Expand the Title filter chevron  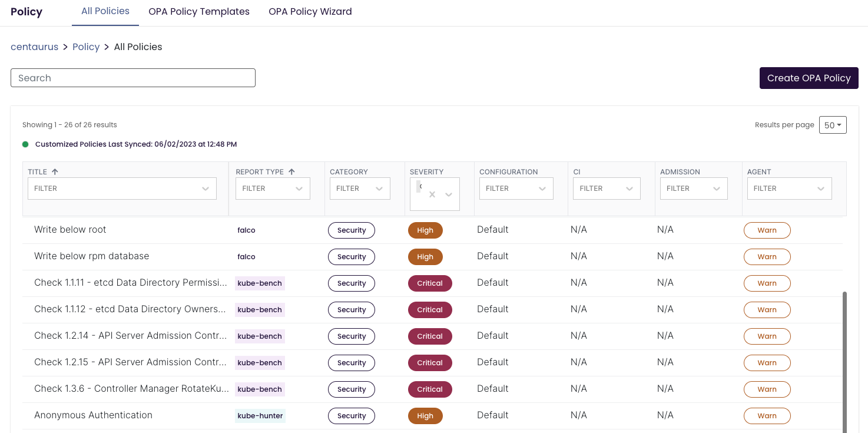tap(205, 188)
